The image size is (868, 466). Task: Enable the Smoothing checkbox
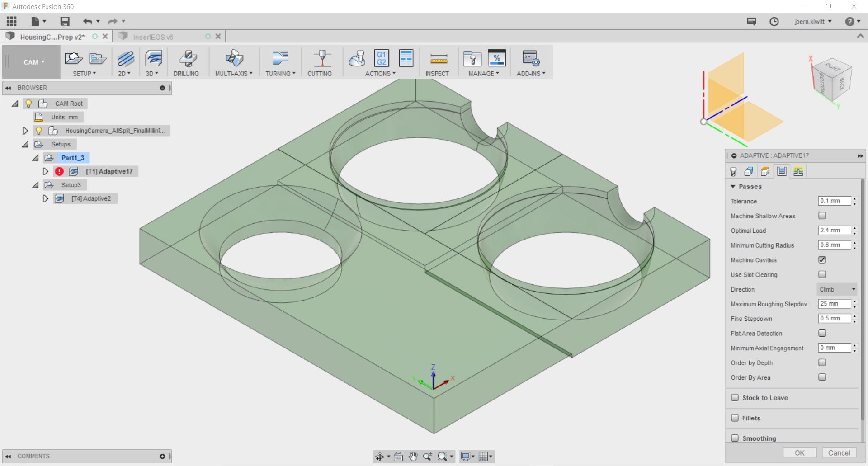pos(735,438)
